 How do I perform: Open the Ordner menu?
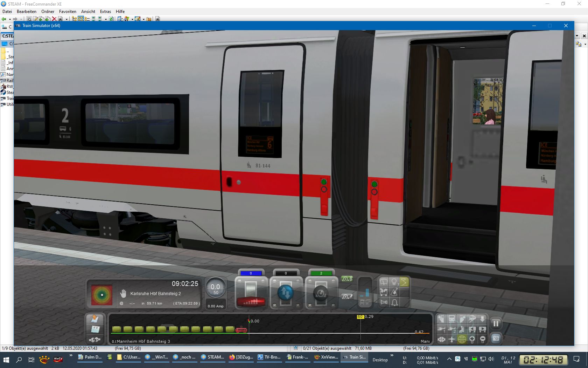click(x=48, y=12)
